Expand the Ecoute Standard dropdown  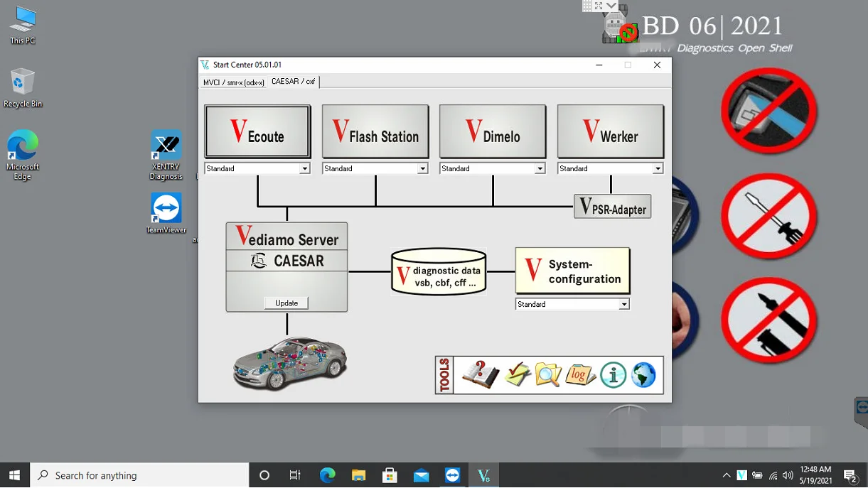304,169
